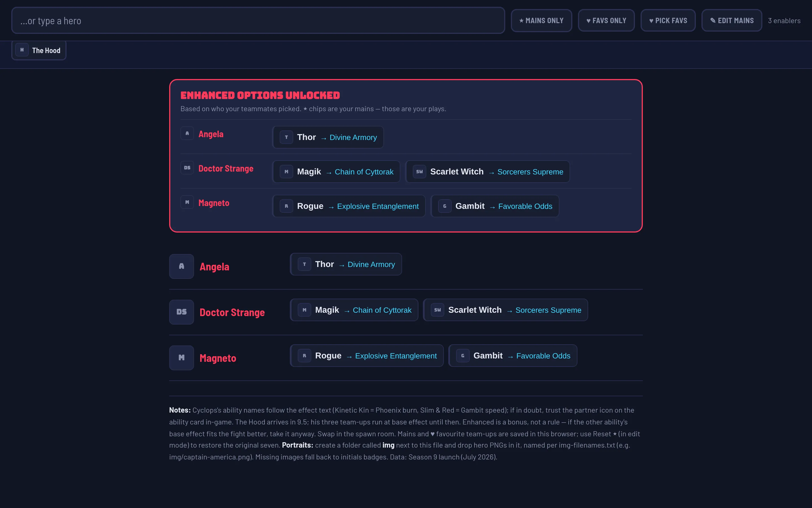The height and width of the screenshot is (508, 812).
Task: Click Rogue Explosive Entanglement in lower list
Action: pyautogui.click(x=367, y=356)
